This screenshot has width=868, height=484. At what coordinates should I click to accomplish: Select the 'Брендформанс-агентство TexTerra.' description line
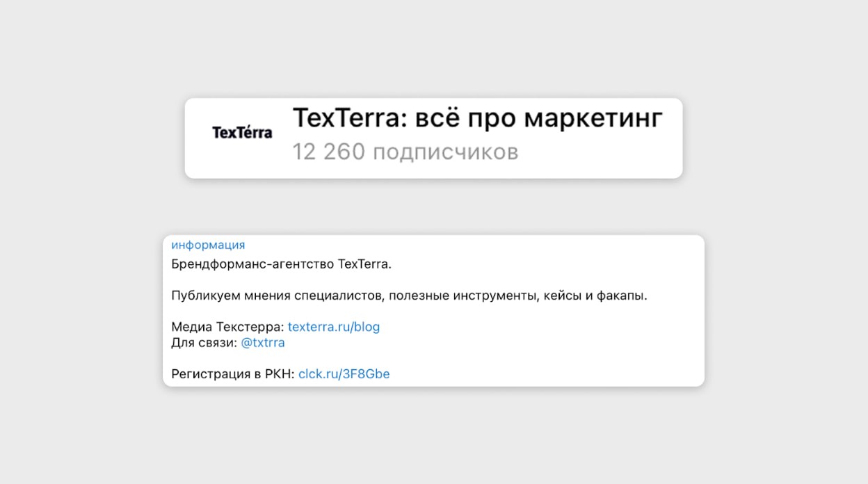pyautogui.click(x=282, y=264)
